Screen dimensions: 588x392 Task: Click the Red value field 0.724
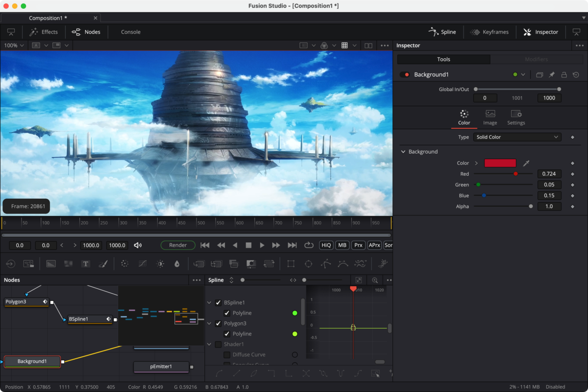549,174
